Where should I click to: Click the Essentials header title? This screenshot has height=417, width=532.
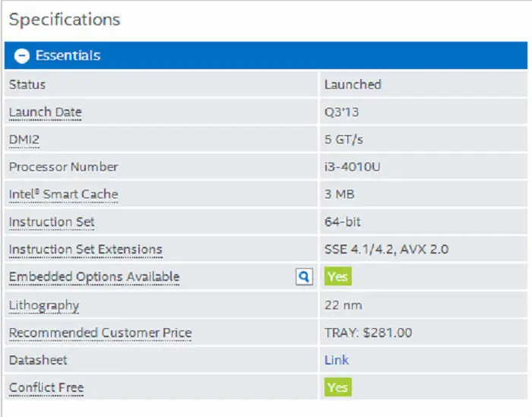[68, 55]
